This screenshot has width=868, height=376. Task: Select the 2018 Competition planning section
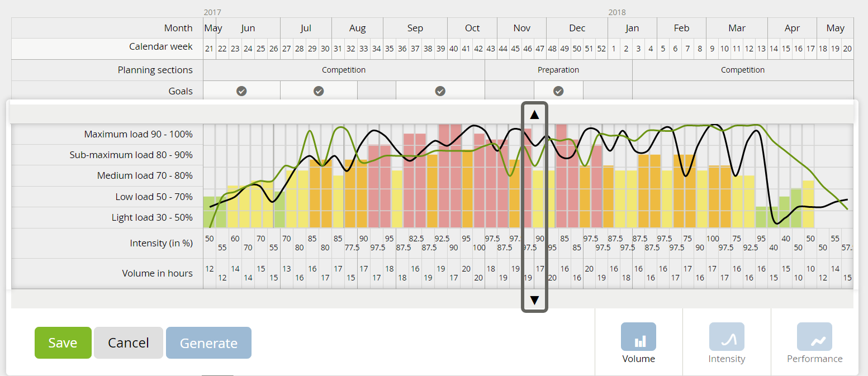pos(742,70)
